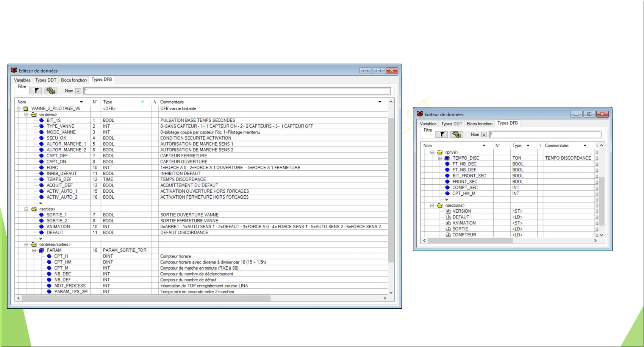Select the PARAM_TPS_2M row
The image size is (644, 347).
click(202, 292)
